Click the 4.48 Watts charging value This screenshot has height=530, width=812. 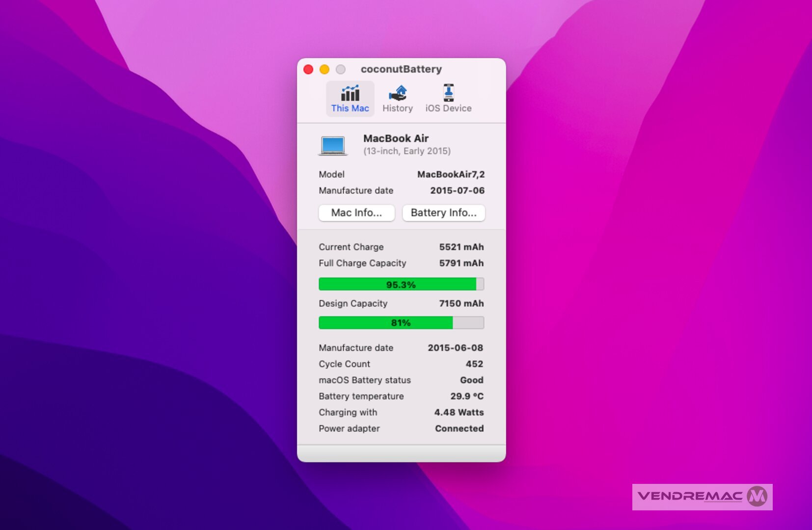[x=459, y=413]
